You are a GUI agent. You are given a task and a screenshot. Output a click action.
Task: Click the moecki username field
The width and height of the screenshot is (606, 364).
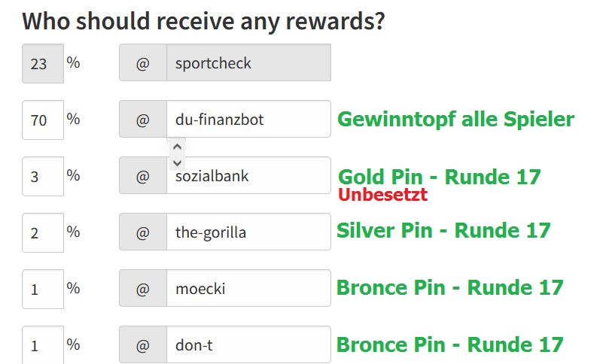(249, 288)
